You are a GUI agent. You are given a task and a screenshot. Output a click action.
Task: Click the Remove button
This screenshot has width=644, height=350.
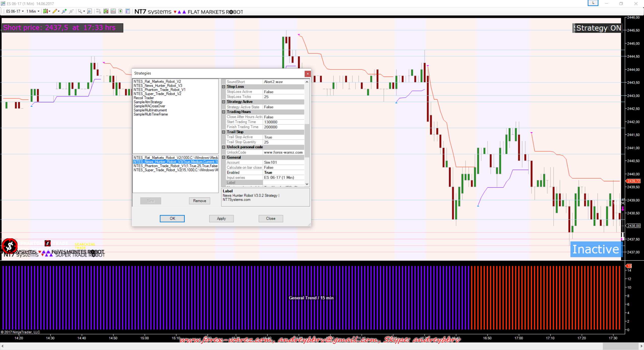pos(199,201)
